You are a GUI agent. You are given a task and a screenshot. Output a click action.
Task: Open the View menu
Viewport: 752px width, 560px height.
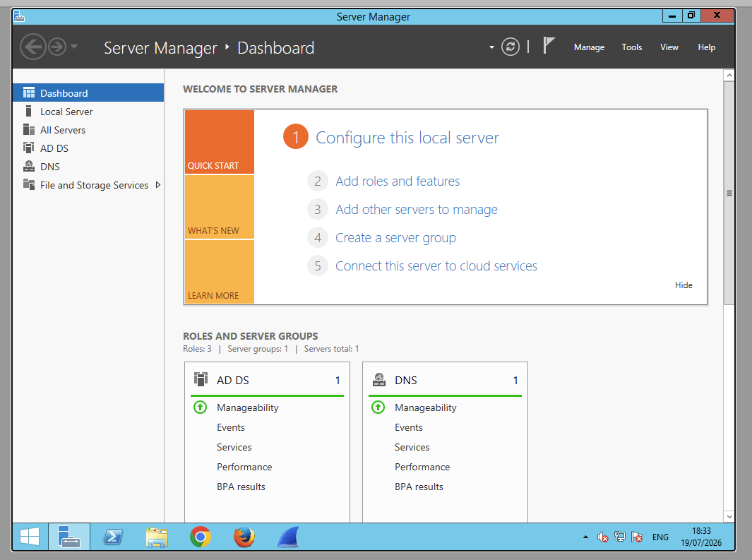[x=669, y=47]
